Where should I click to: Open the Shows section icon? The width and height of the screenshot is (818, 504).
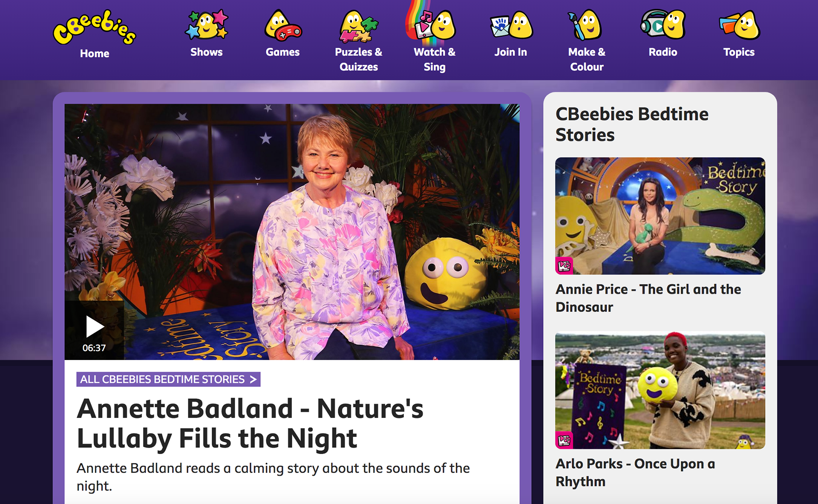tap(207, 25)
